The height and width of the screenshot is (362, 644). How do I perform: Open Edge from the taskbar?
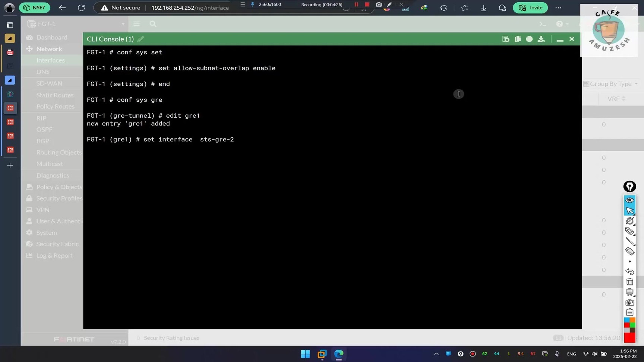click(339, 354)
